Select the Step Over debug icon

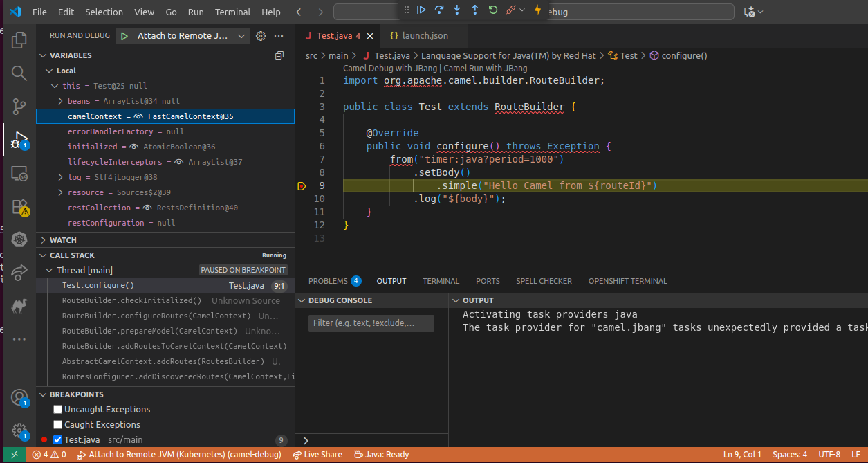(x=438, y=12)
